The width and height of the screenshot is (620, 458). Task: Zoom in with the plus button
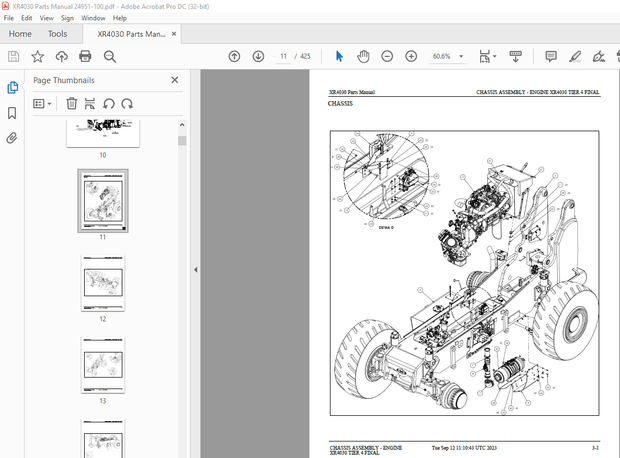411,57
